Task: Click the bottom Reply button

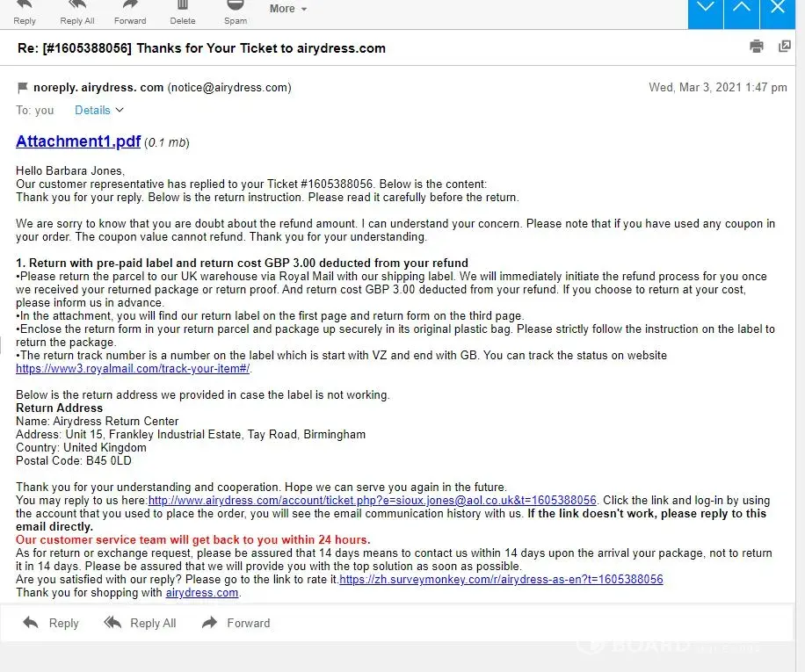Action: pyautogui.click(x=51, y=623)
